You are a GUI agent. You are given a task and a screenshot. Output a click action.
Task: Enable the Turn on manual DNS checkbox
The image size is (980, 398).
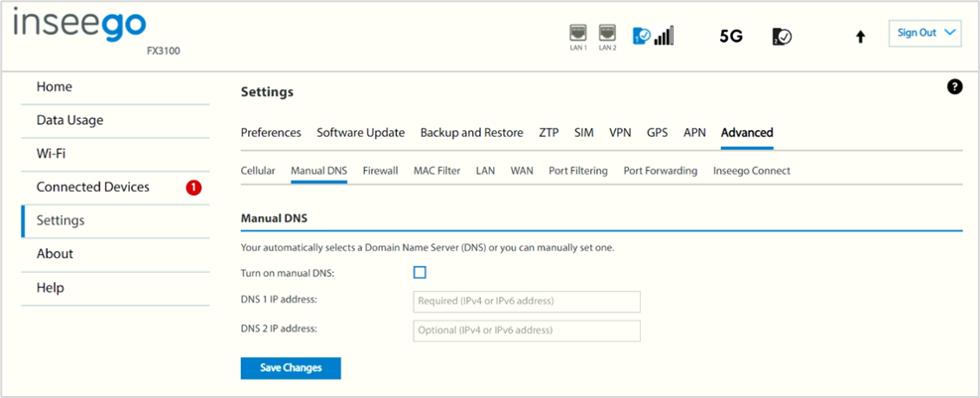click(x=420, y=272)
